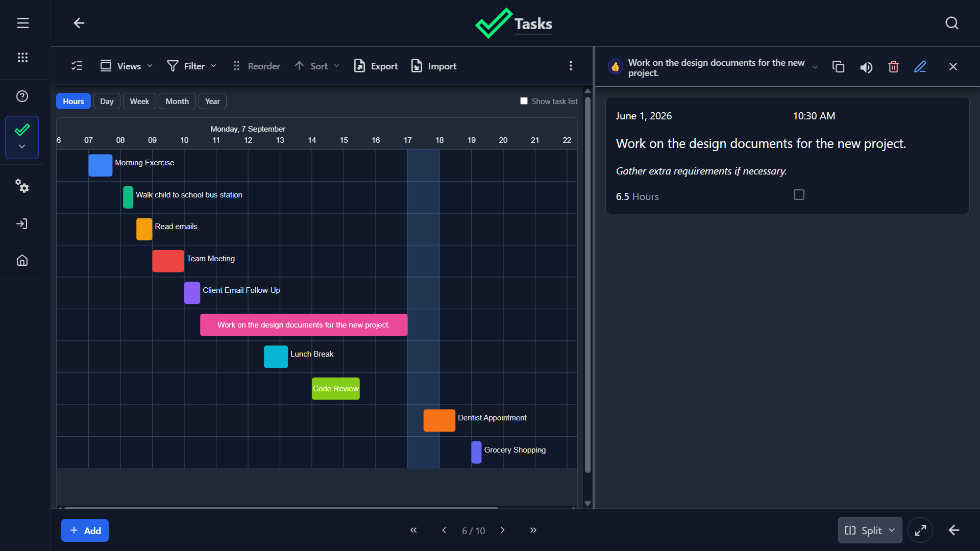Click the back arrow in header
Image resolution: width=980 pixels, height=551 pixels.
79,23
